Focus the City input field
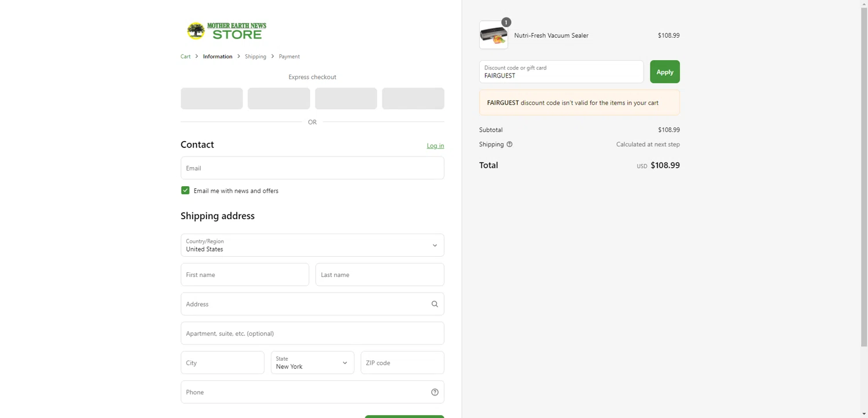The height and width of the screenshot is (418, 868). click(222, 362)
